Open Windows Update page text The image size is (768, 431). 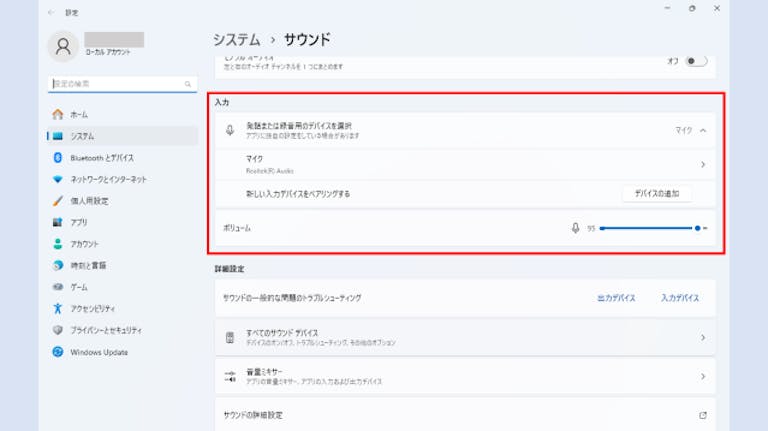[x=99, y=352]
